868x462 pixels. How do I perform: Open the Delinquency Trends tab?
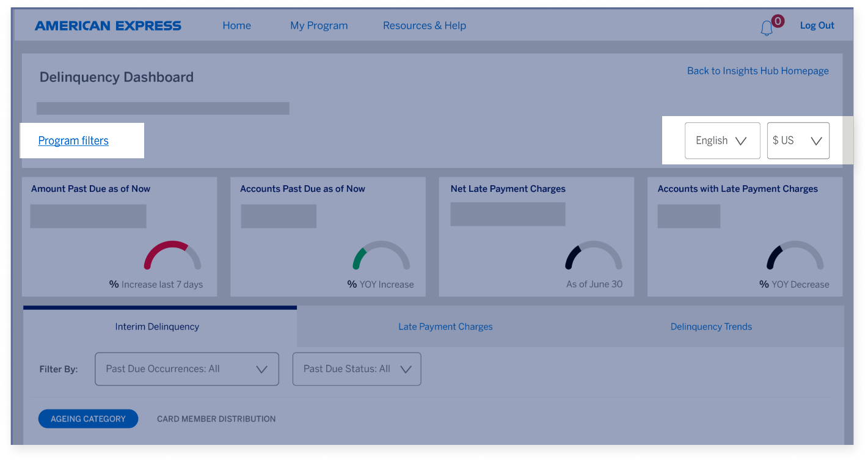pos(711,326)
